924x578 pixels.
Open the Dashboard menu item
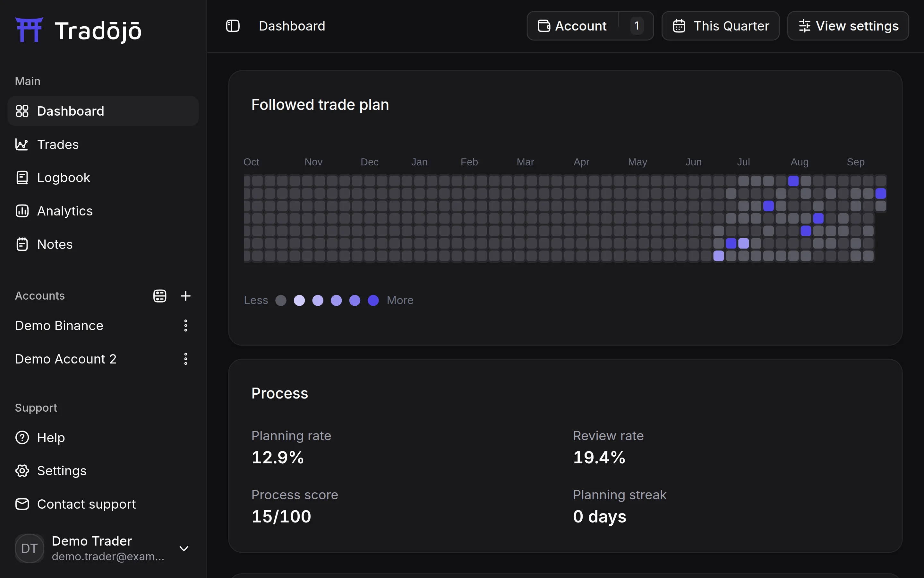tap(103, 111)
